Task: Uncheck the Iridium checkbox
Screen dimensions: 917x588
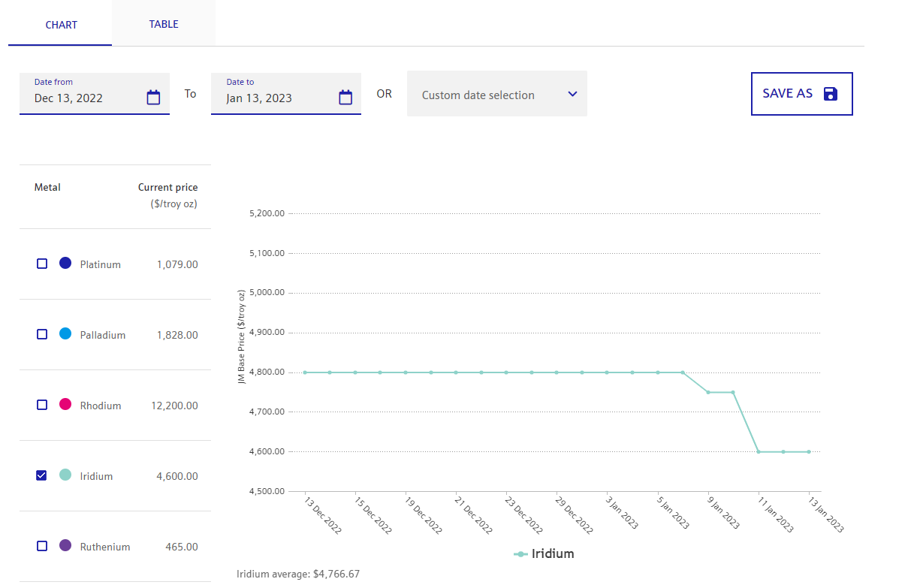Action: point(42,475)
